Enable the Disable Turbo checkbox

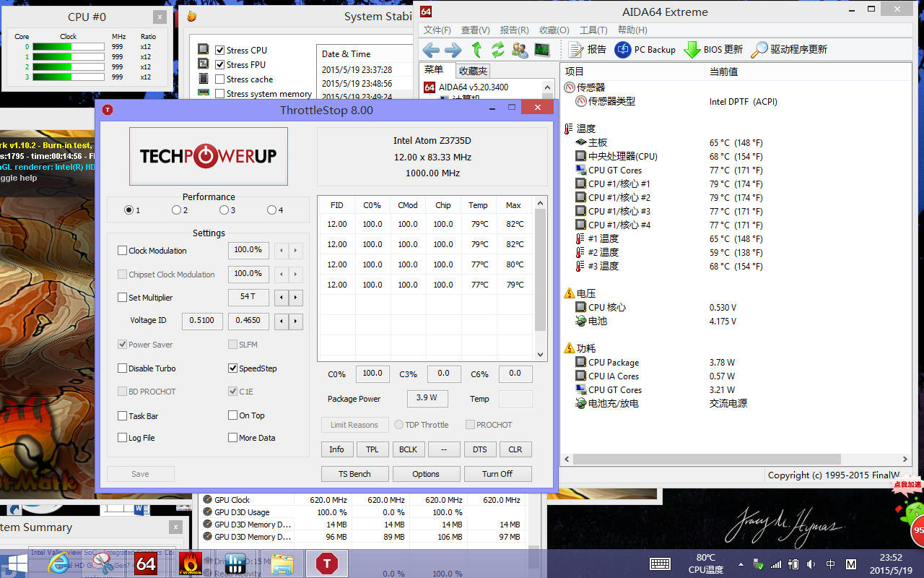coord(122,368)
